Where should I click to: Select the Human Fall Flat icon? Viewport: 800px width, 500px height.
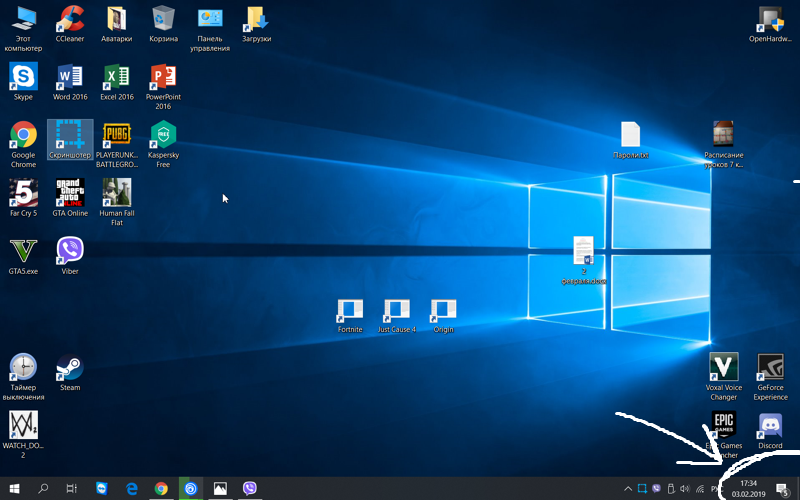(116, 203)
